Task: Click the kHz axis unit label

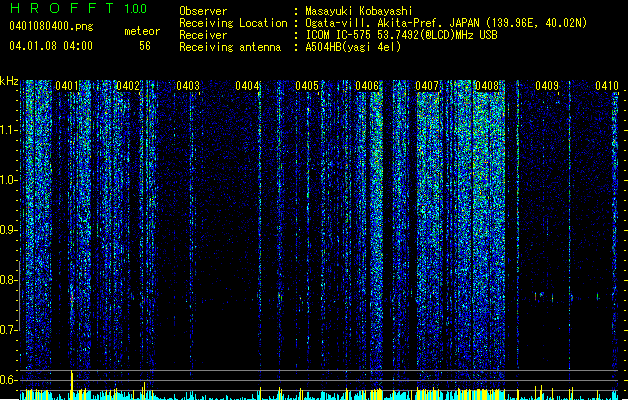Action: click(9, 81)
